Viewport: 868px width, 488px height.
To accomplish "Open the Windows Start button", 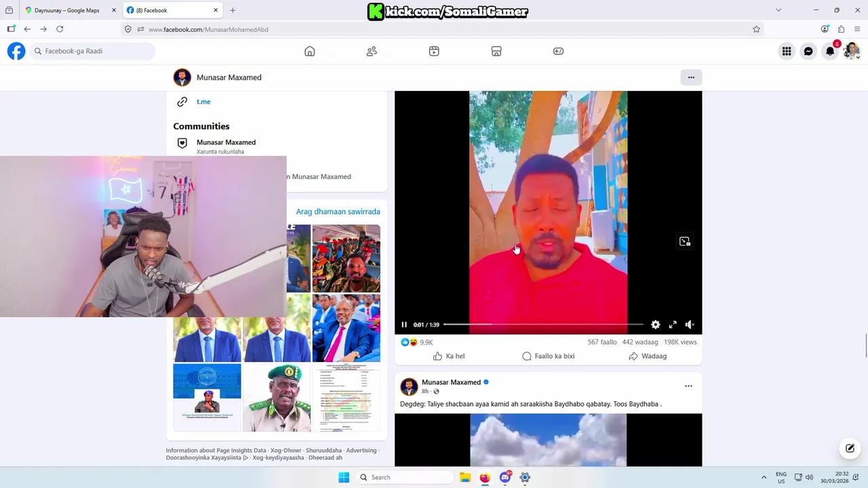I will pyautogui.click(x=344, y=477).
